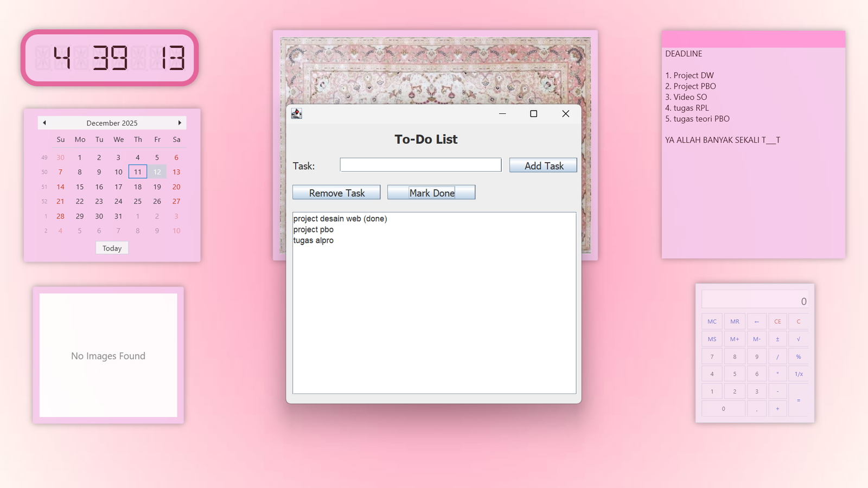Select "tugas alpro" task entry
Image resolution: width=868 pixels, height=488 pixels.
(x=314, y=241)
